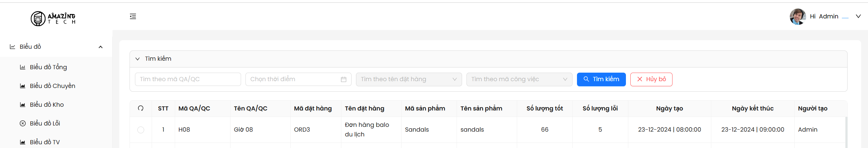Open the Tìm theo tên đặt hàng dropdown
Screen dimensions: 868x148
pyautogui.click(x=409, y=79)
